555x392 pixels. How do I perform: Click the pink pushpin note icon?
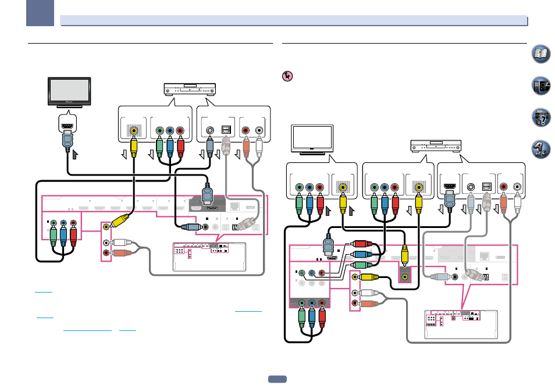(x=287, y=76)
